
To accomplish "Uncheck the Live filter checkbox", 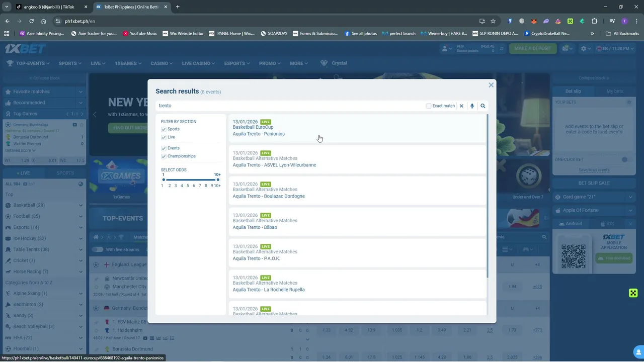I will tap(164, 137).
